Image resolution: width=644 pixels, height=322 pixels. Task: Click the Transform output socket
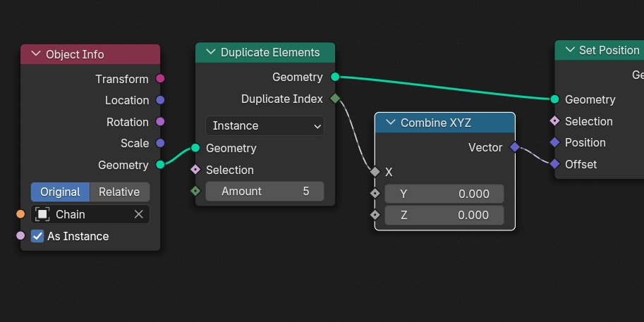point(160,78)
